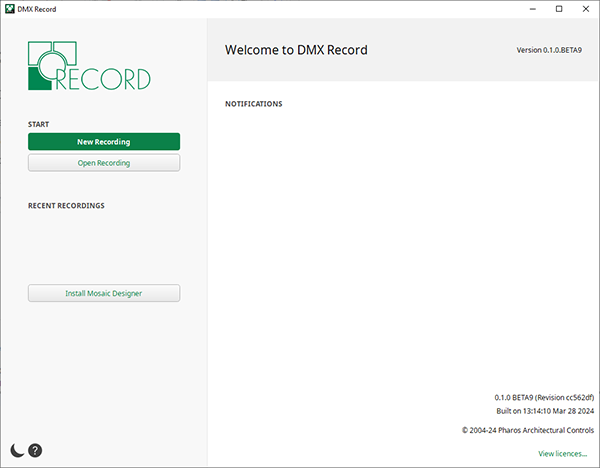
Task: Click the Version 0.1.0.BETA9 text in header
Action: point(551,50)
